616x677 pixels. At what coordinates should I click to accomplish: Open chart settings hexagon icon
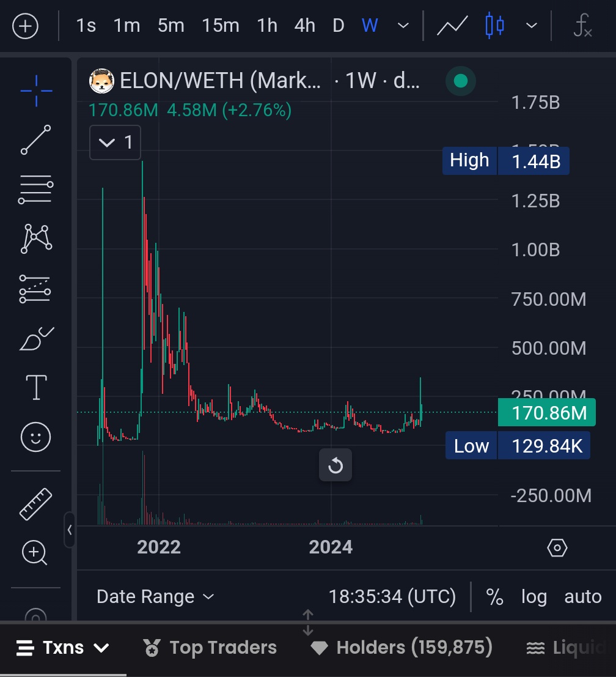(557, 548)
